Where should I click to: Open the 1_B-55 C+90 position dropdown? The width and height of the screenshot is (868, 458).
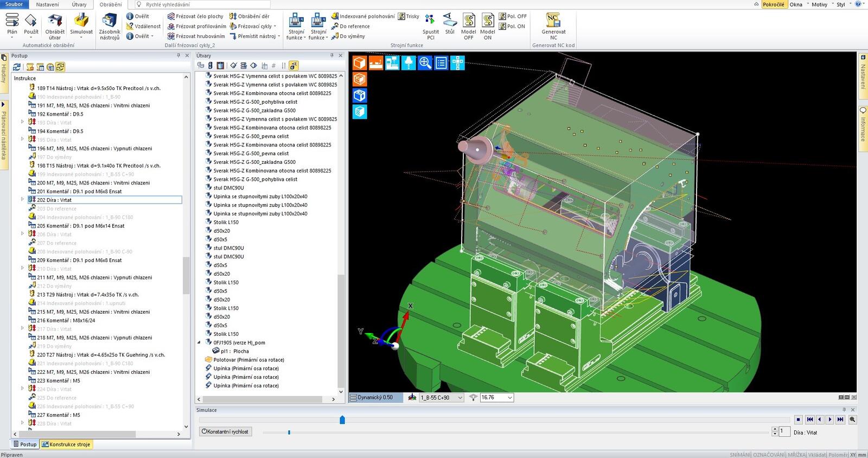[441, 397]
